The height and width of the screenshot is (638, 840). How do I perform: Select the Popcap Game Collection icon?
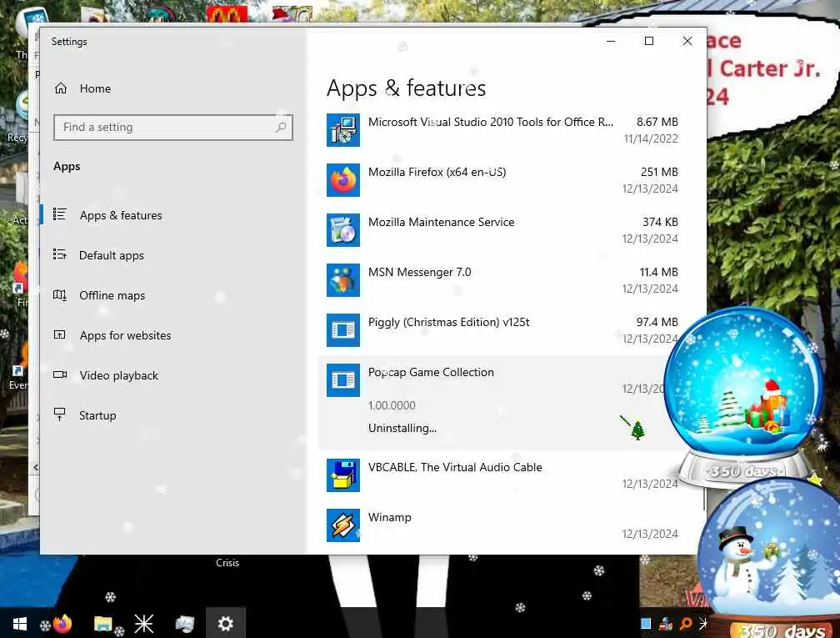coord(342,380)
